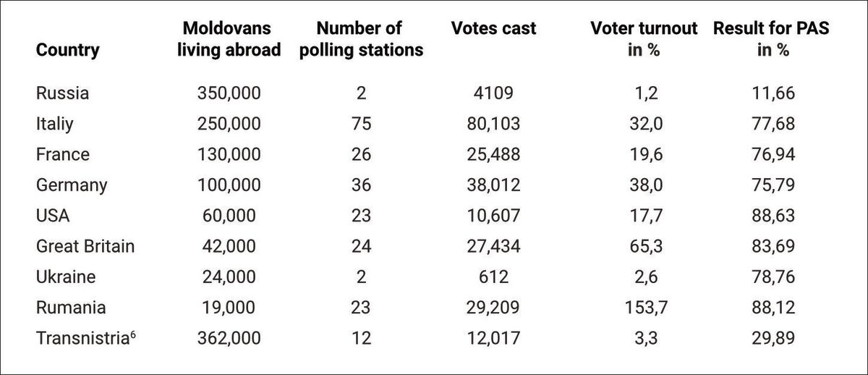Click the Result for PAS header

(771, 40)
